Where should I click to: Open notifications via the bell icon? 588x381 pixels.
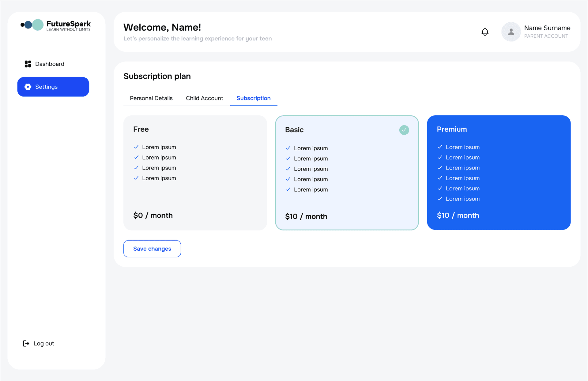coord(485,32)
